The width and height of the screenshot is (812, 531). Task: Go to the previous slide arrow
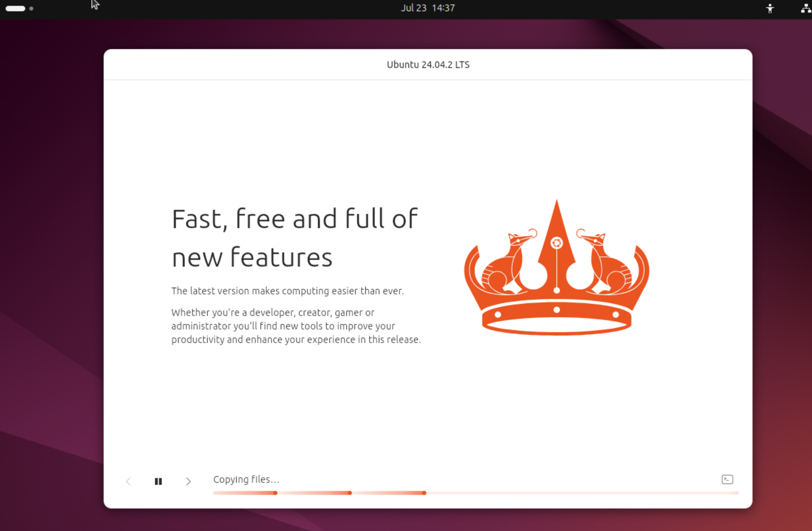[128, 481]
